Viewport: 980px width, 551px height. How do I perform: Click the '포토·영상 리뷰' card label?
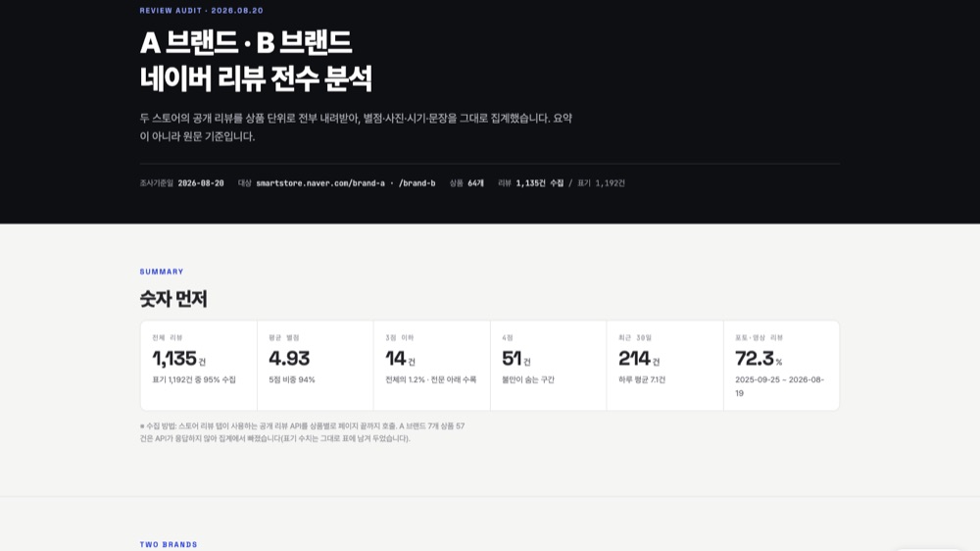pos(759,337)
